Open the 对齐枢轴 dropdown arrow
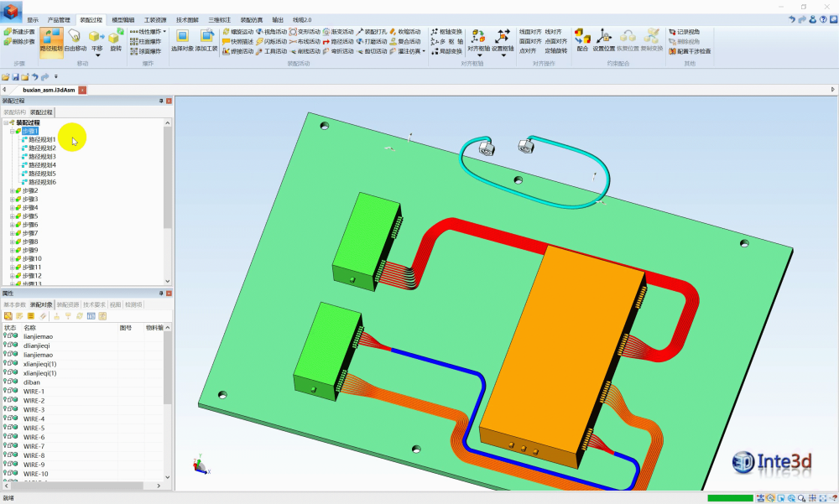This screenshot has height=504, width=839. 479,55
